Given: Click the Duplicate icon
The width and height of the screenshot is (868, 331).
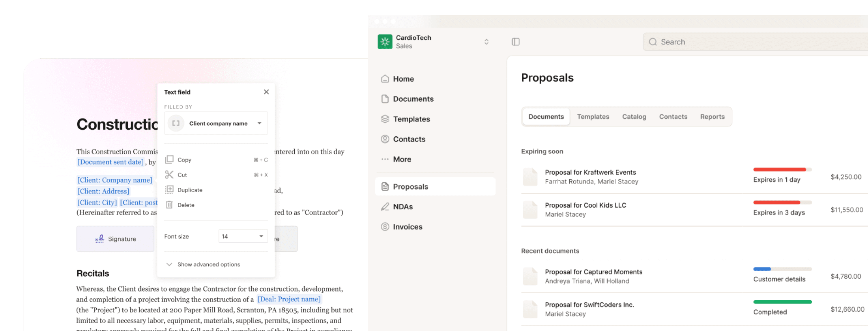Looking at the screenshot, I should [x=169, y=190].
